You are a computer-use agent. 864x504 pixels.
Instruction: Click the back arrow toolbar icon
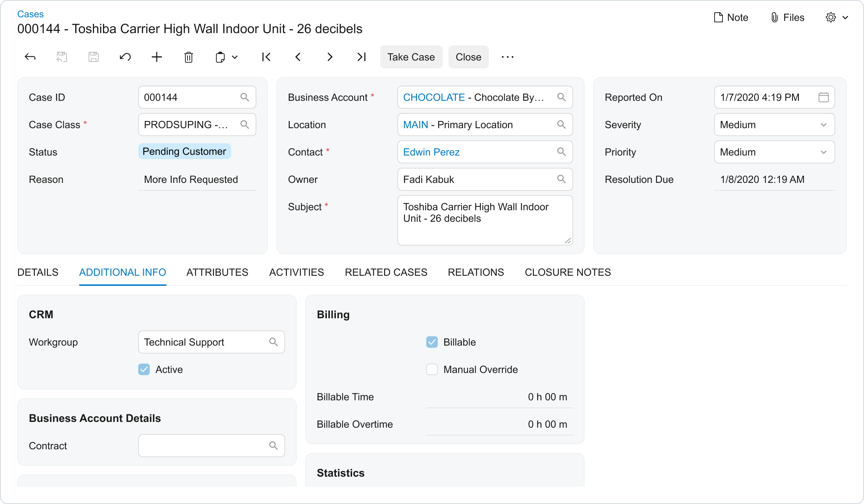pyautogui.click(x=30, y=57)
